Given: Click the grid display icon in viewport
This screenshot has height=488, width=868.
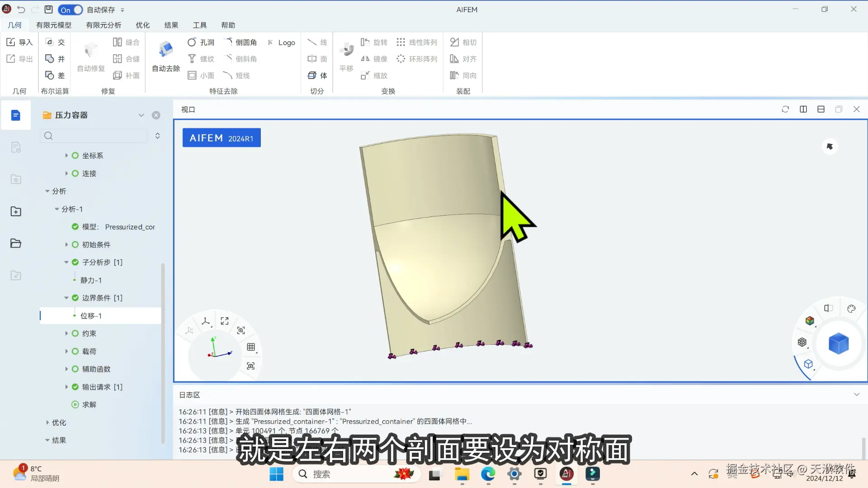Looking at the screenshot, I should [x=251, y=347].
